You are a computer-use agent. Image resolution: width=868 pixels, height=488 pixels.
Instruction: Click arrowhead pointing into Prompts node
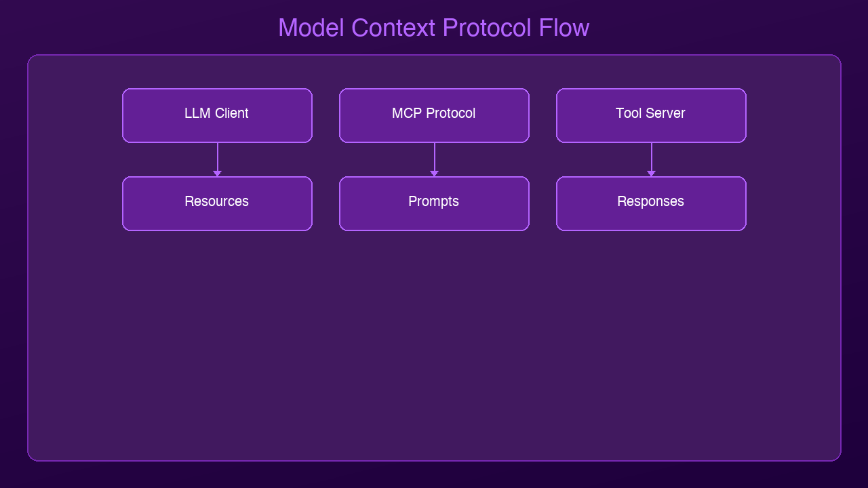coord(434,174)
